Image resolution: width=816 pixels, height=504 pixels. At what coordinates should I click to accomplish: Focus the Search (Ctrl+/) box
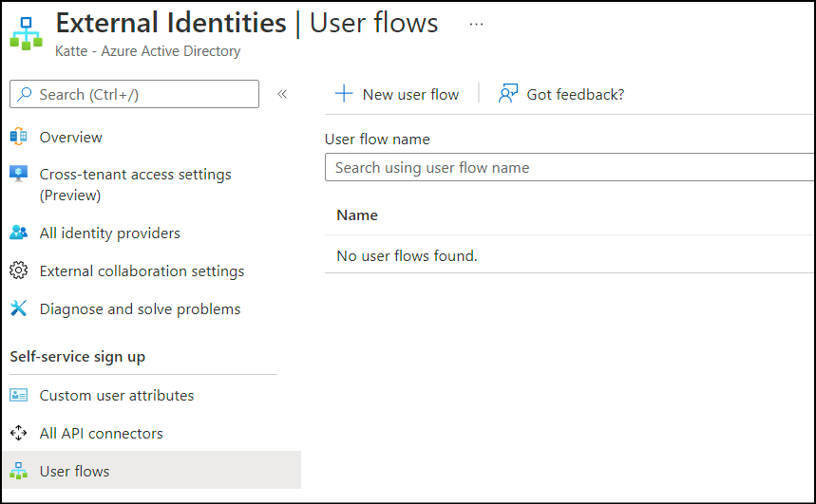pos(134,94)
